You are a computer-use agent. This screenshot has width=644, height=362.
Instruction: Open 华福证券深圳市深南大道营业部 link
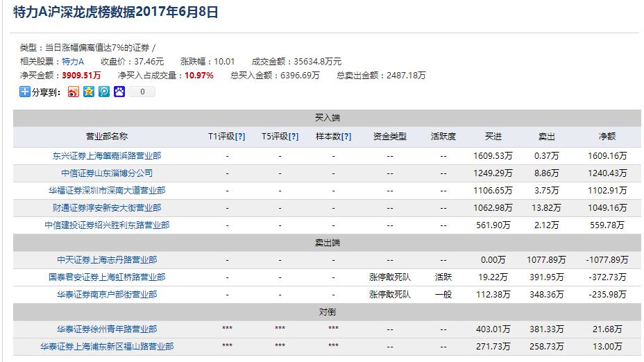coord(107,191)
